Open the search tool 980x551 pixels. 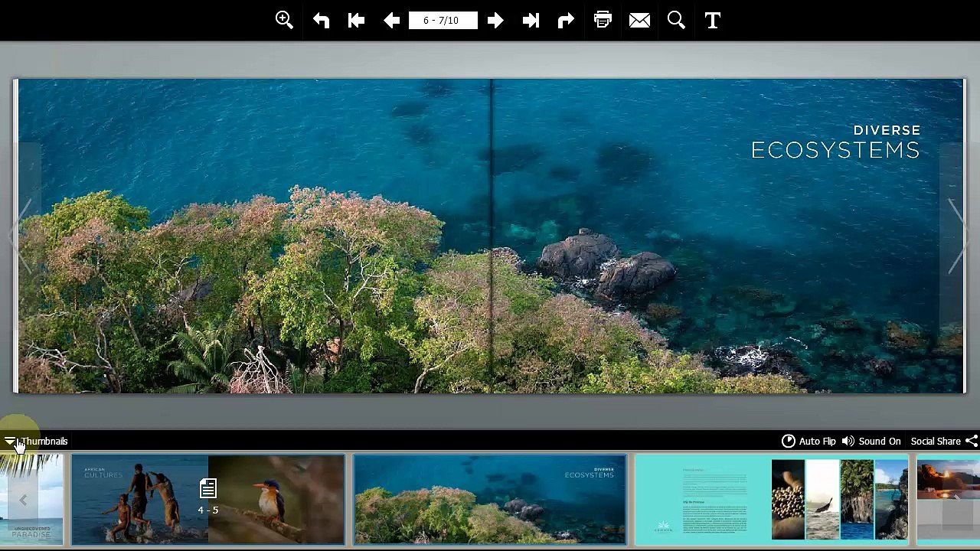676,21
